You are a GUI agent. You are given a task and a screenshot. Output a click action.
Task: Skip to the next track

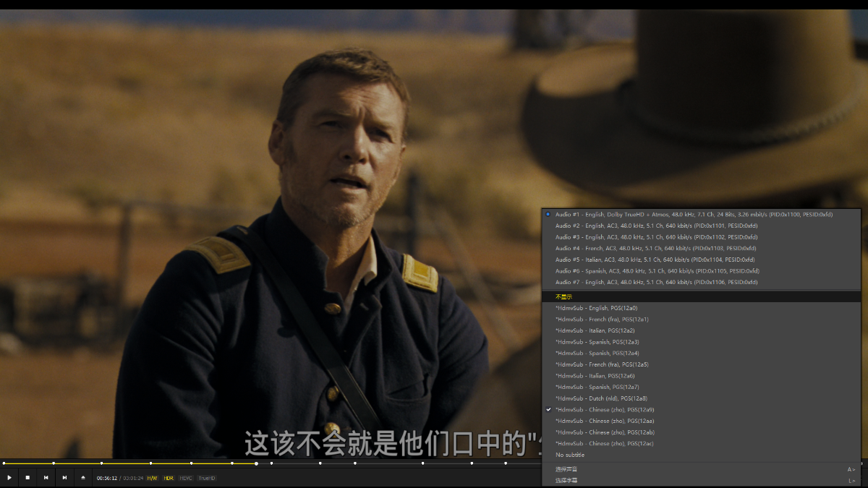pyautogui.click(x=64, y=478)
